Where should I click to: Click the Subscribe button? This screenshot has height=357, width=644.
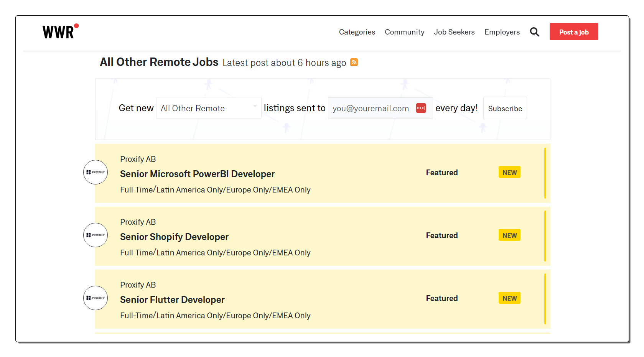tap(505, 108)
